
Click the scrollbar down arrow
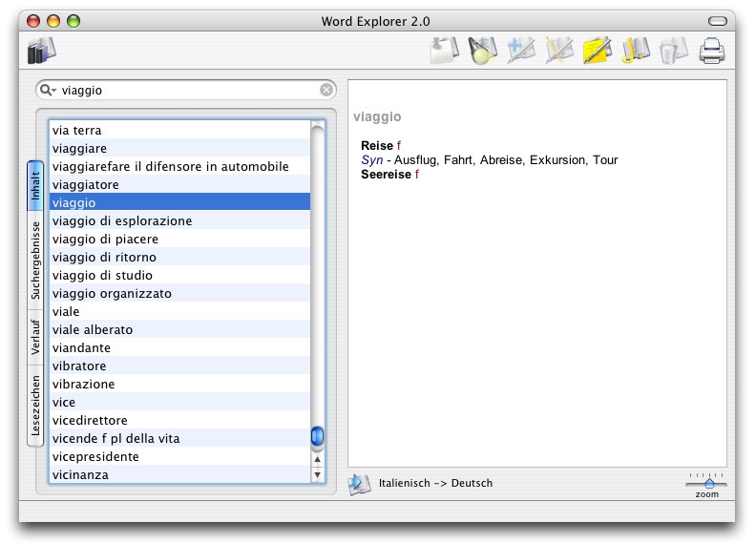317,475
